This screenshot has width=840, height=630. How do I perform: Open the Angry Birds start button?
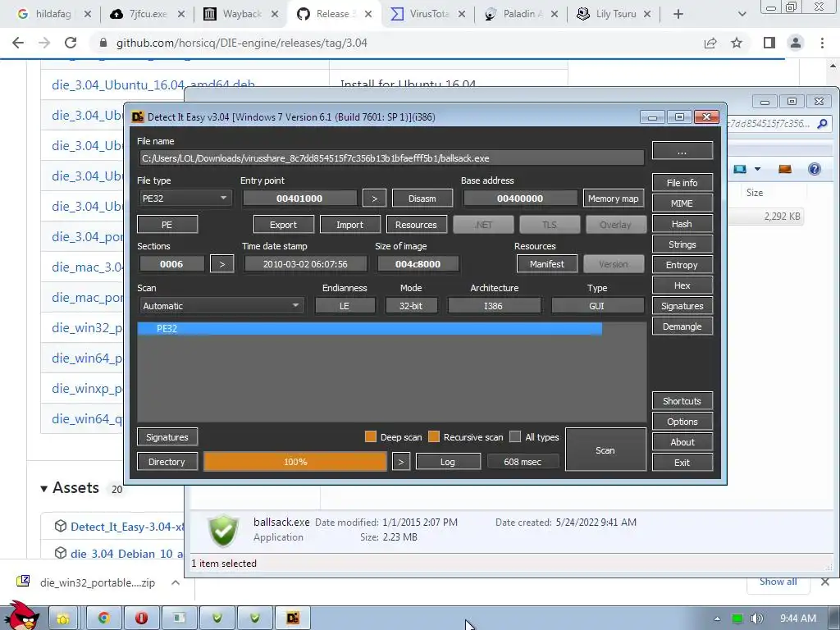click(x=21, y=616)
